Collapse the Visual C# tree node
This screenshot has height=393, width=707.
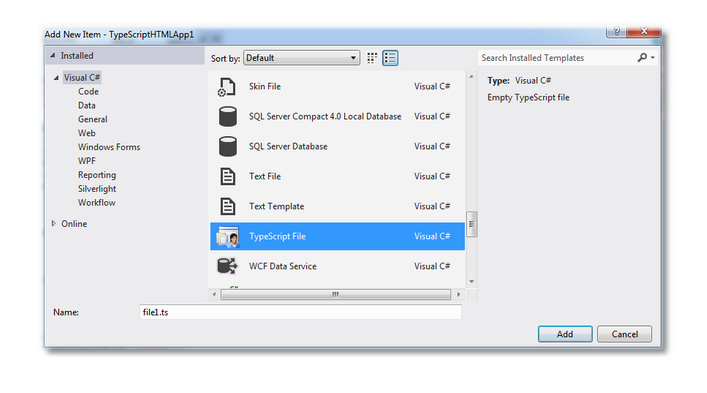pyautogui.click(x=56, y=78)
